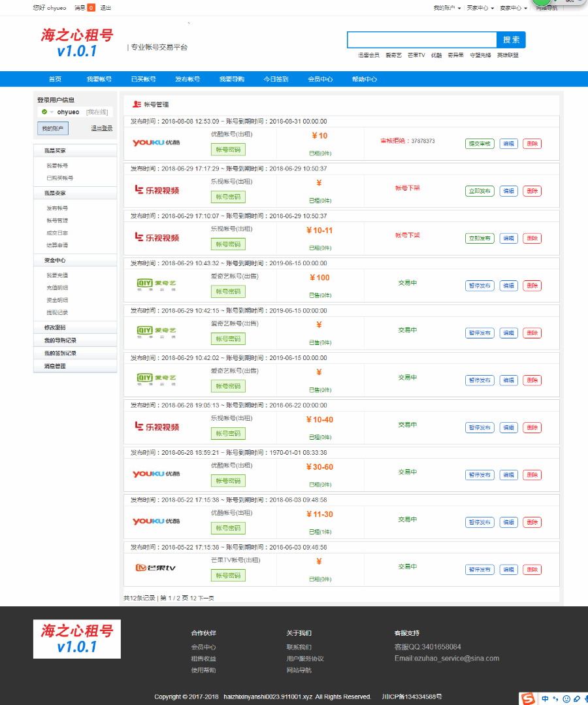
Task: Click the Youku logo in the first listing
Action: point(156,143)
